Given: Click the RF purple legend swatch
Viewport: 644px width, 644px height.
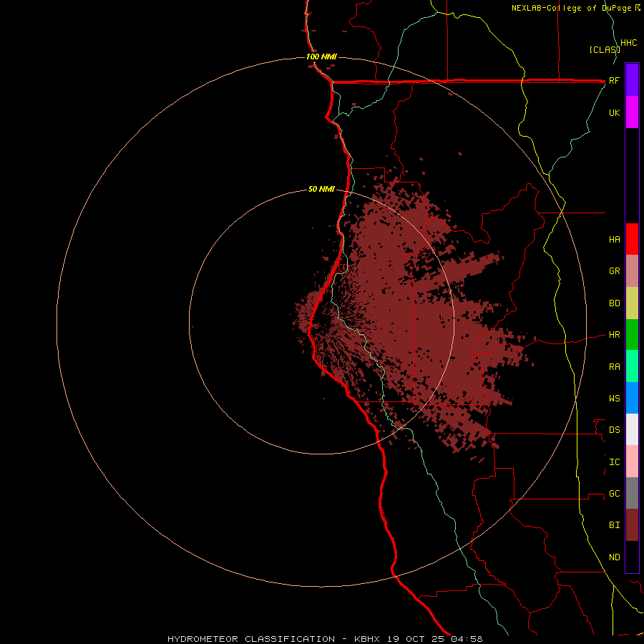Looking at the screenshot, I should click(x=632, y=80).
